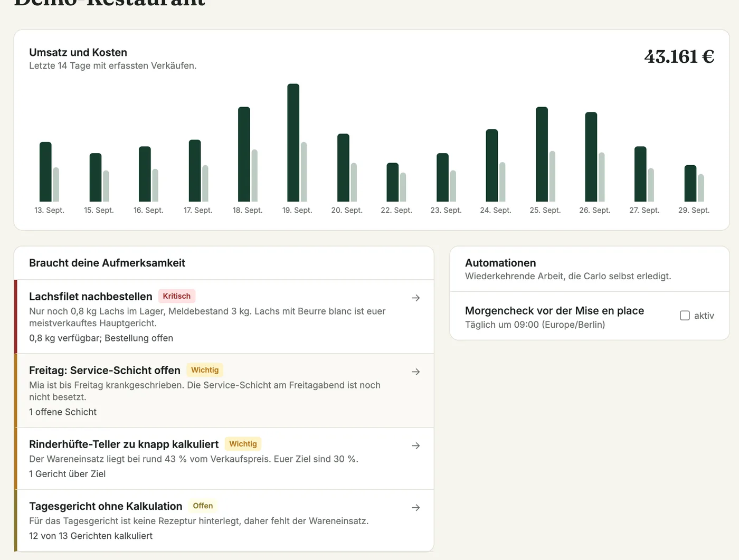Image resolution: width=739 pixels, height=560 pixels.
Task: Click the 'Kritisch' badge on Lachsfilet
Action: click(x=177, y=296)
